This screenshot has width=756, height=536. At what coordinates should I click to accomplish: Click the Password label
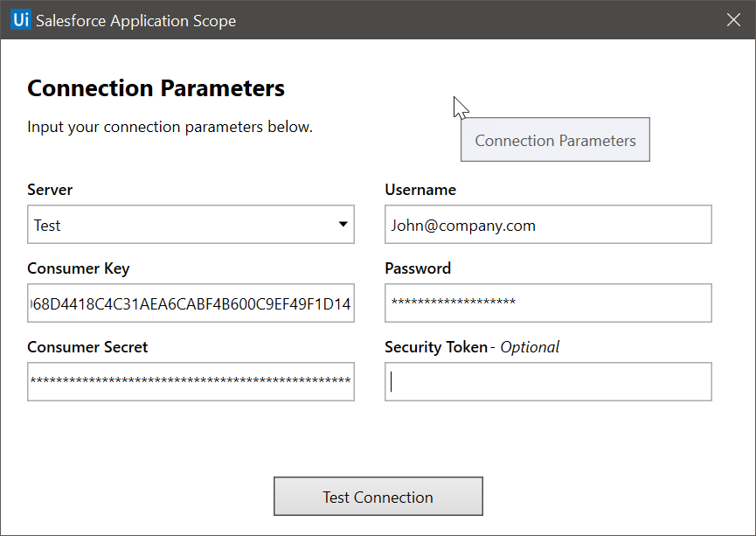click(418, 268)
